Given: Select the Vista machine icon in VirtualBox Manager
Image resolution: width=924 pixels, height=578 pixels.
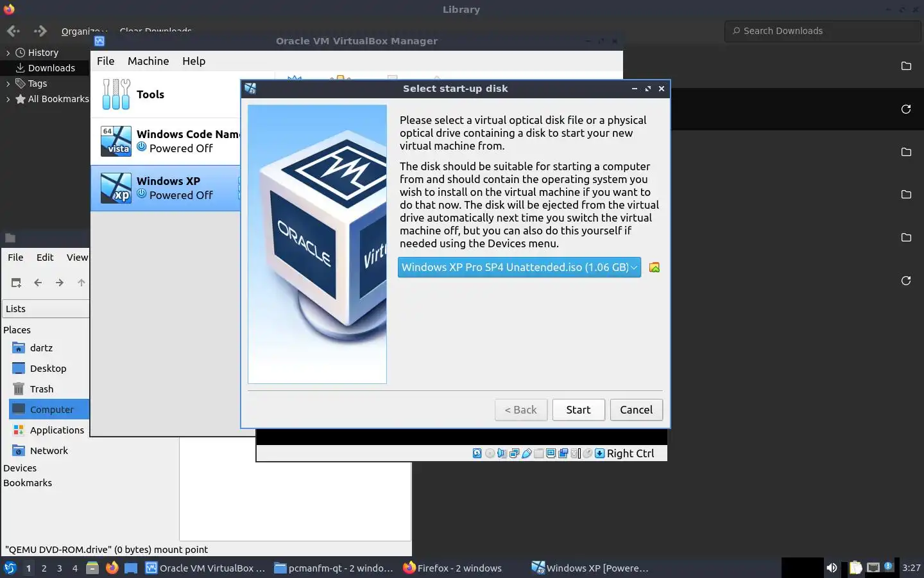Looking at the screenshot, I should [116, 141].
